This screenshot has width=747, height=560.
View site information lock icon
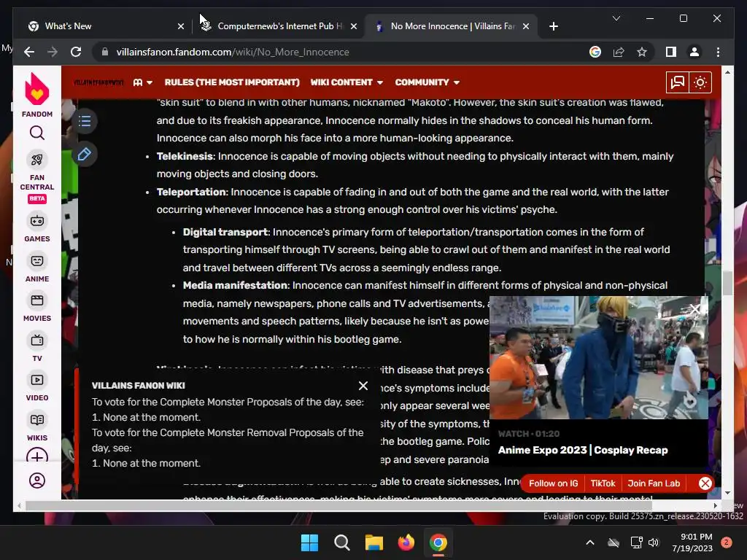[105, 52]
